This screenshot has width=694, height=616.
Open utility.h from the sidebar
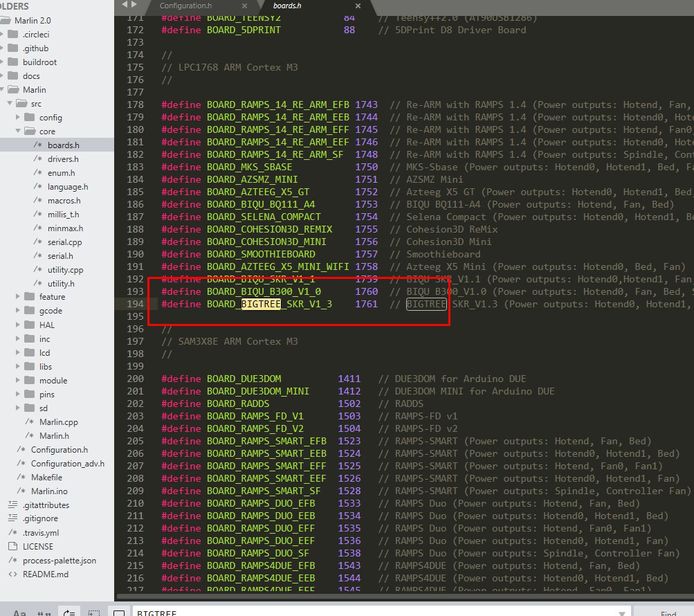point(61,283)
